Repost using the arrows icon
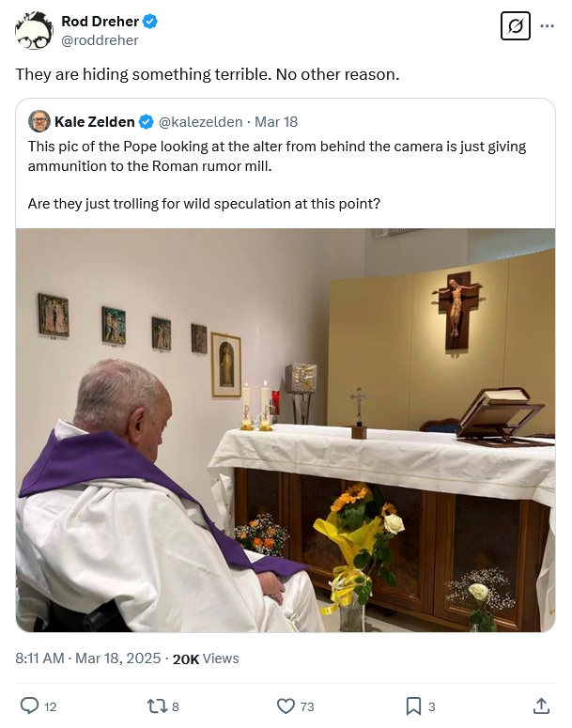This screenshot has width=572, height=728. tap(157, 705)
